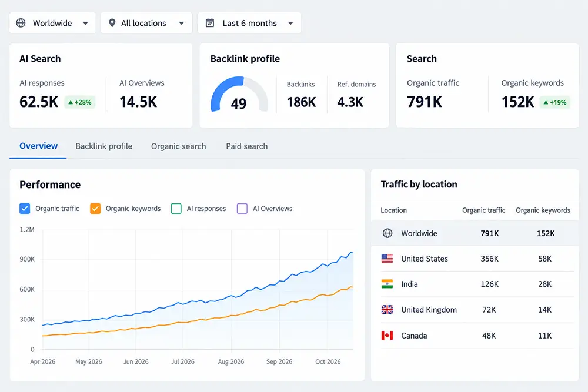Enable the AI responses checkbox
This screenshot has width=588, height=392.
click(176, 209)
